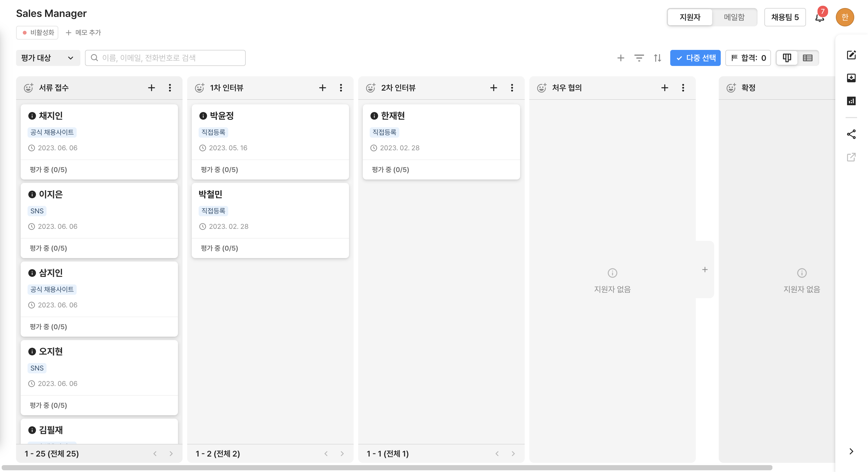The height and width of the screenshot is (472, 868).
Task: Open the 평가 대상 dropdown
Action: 48,58
